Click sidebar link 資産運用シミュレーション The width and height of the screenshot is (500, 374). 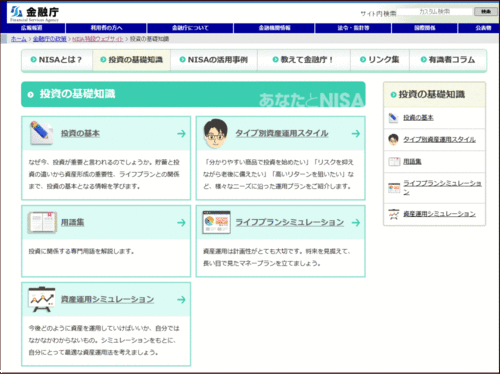coord(439,214)
